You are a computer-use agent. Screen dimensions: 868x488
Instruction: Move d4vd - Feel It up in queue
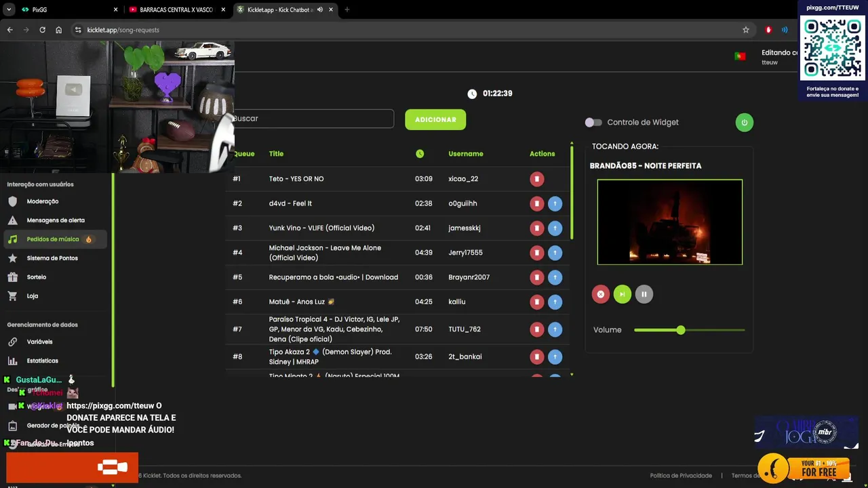(555, 203)
